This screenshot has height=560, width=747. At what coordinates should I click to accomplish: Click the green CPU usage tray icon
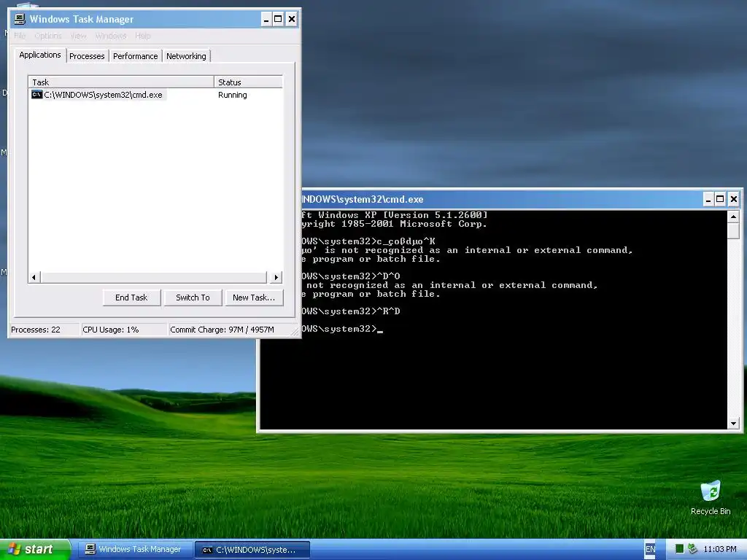(679, 549)
